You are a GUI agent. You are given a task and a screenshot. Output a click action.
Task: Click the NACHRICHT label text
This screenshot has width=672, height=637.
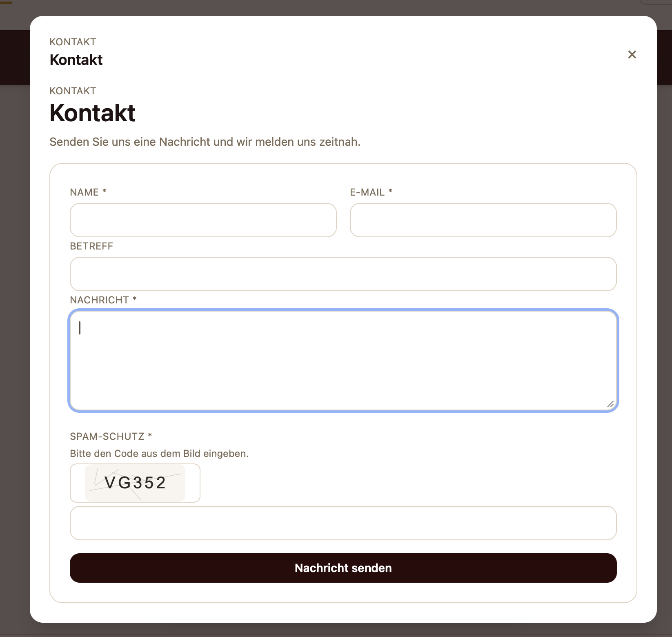pyautogui.click(x=100, y=300)
